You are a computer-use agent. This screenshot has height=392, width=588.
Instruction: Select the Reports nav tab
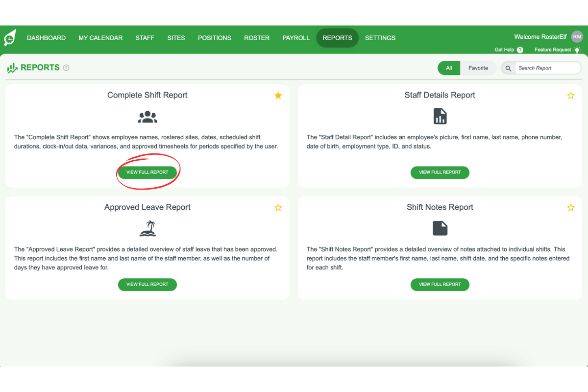[337, 38]
